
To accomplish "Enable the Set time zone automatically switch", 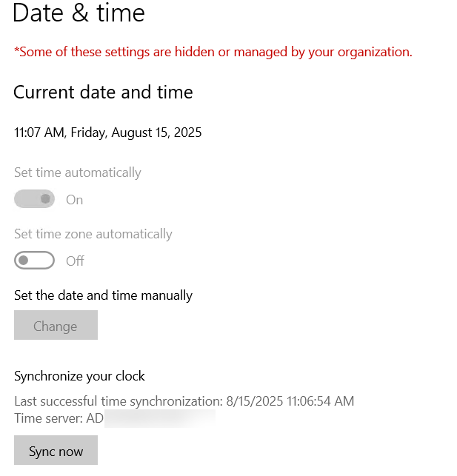I will (x=34, y=261).
